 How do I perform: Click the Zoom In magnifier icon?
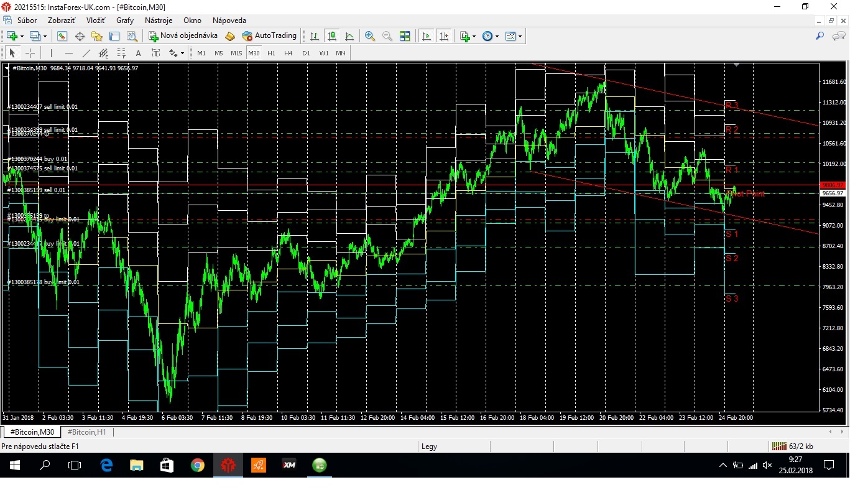click(x=370, y=36)
